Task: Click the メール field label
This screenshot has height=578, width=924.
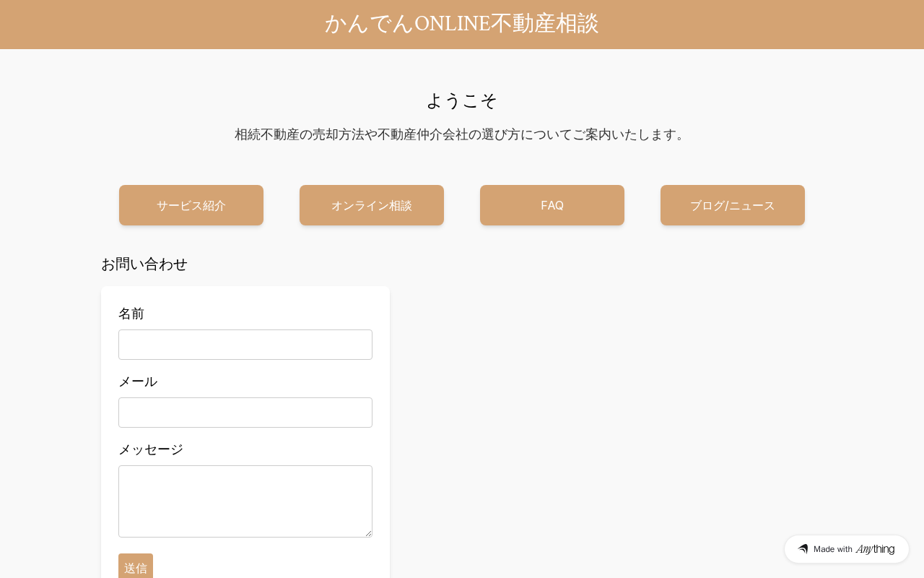Action: (x=138, y=381)
